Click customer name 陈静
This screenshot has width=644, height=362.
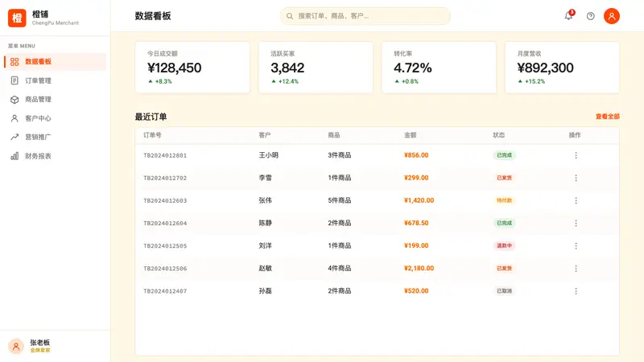click(266, 223)
